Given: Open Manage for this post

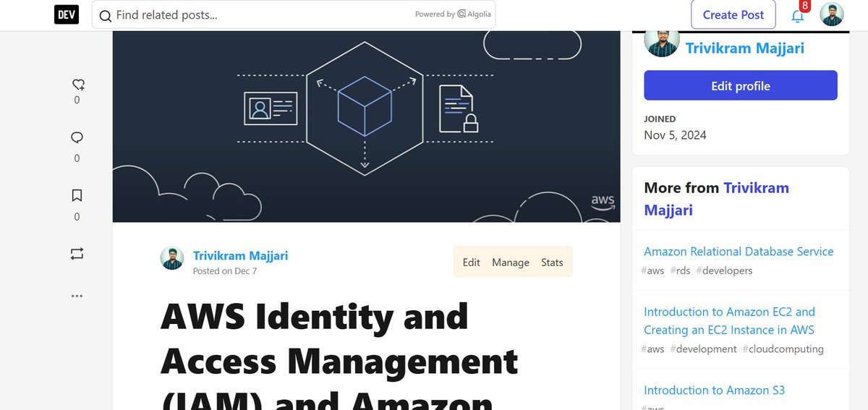Looking at the screenshot, I should pos(511,262).
